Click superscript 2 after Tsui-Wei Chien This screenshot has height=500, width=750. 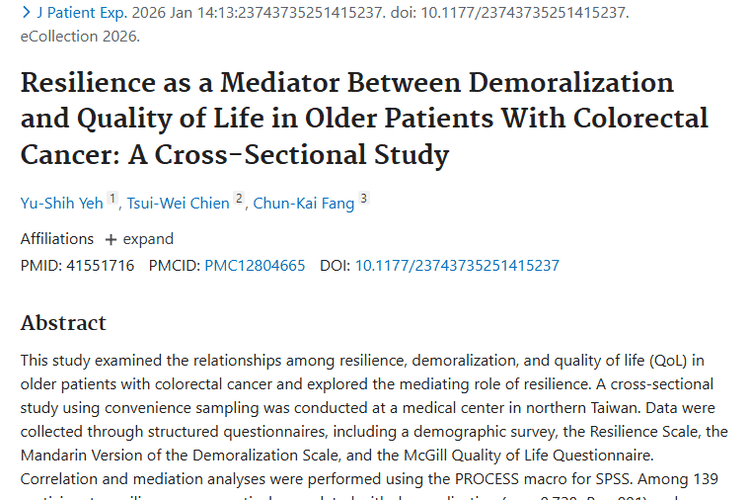coord(239,200)
